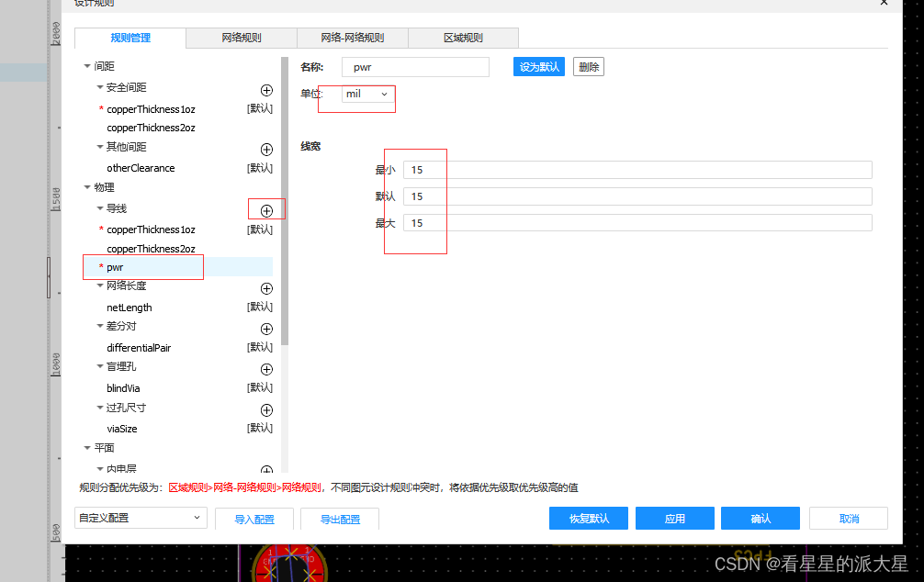Image resolution: width=924 pixels, height=582 pixels.
Task: Click the 导出配置 button
Action: click(x=340, y=519)
